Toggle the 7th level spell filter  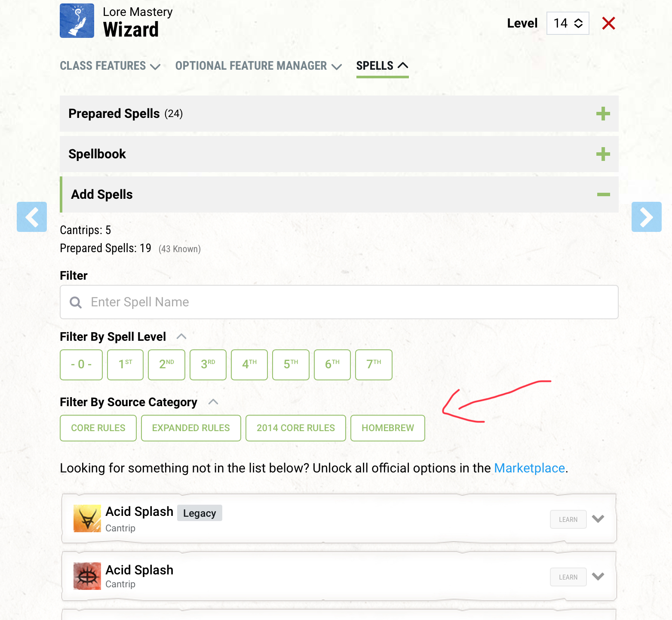point(374,365)
